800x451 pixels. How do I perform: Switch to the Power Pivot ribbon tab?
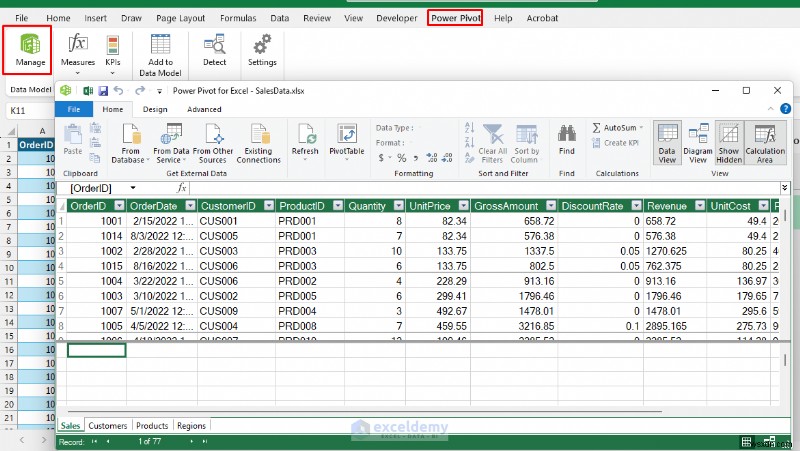455,18
